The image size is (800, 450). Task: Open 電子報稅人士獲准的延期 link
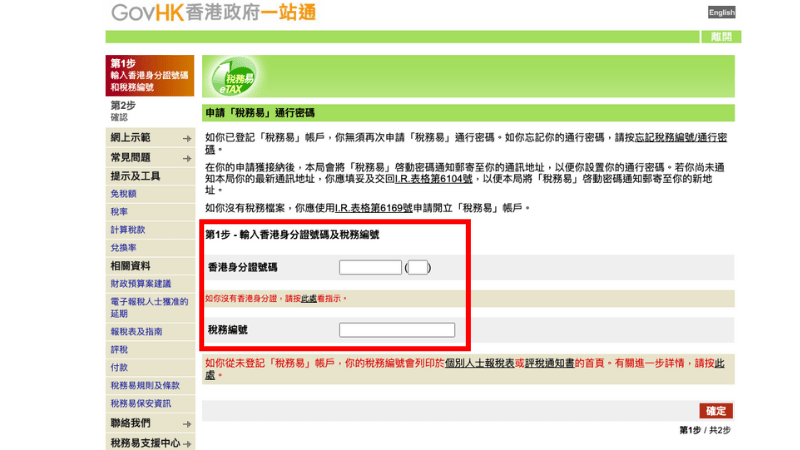[149, 308]
